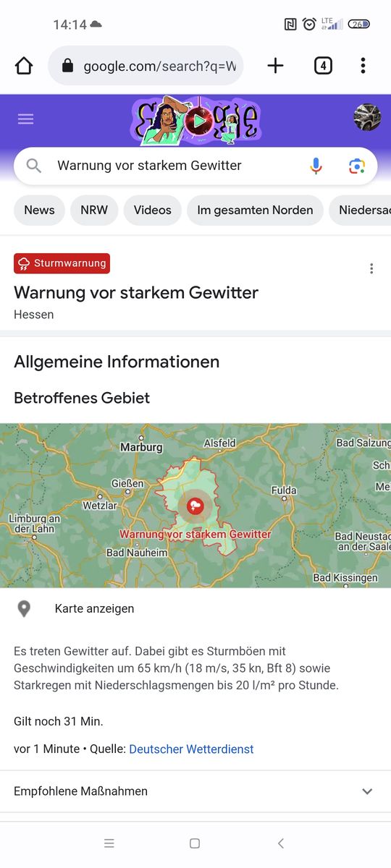
Task: Select the Videos filter chip
Action: (153, 210)
